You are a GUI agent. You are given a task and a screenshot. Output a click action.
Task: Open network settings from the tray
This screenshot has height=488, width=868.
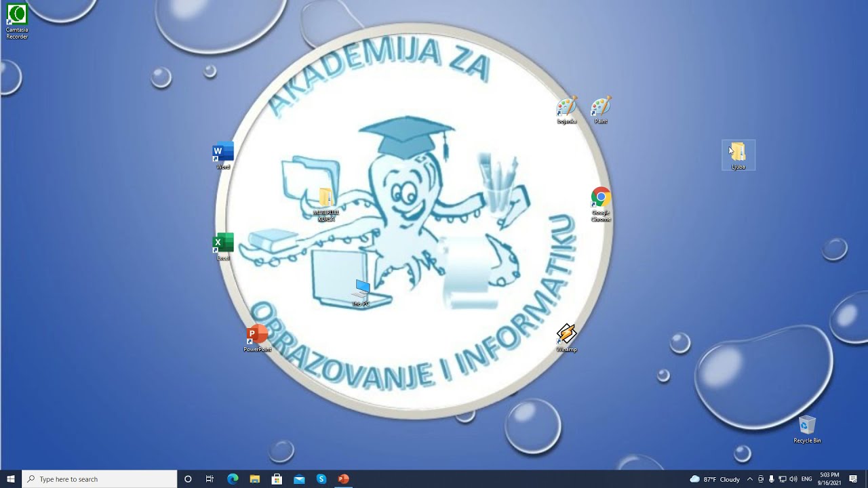[x=783, y=479]
